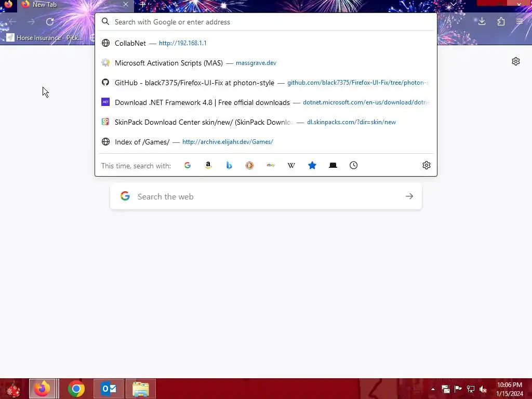The height and width of the screenshot is (399, 532).
Task: Open the Extensions puzzle icon
Action: (x=501, y=22)
